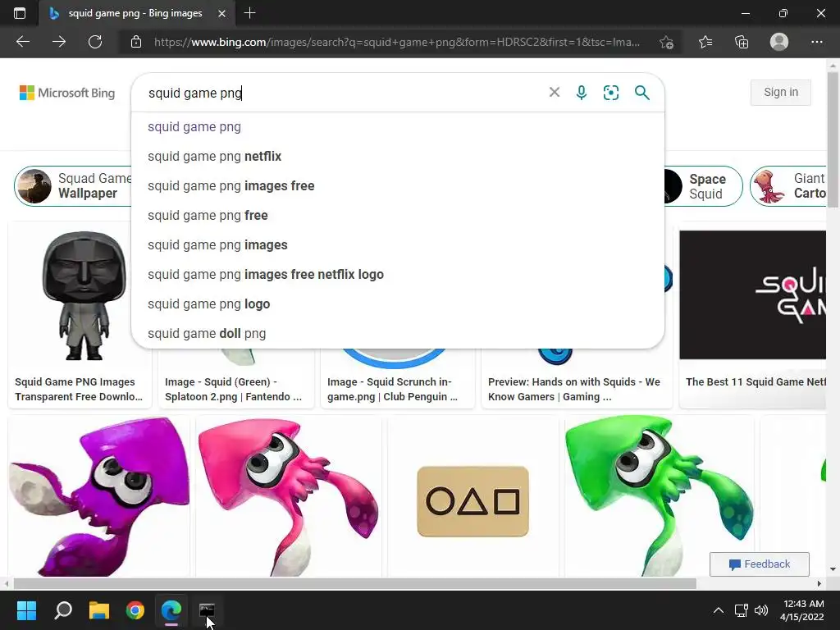This screenshot has width=840, height=630.
Task: Select the Squad Game Wallpaper chip
Action: point(73,186)
